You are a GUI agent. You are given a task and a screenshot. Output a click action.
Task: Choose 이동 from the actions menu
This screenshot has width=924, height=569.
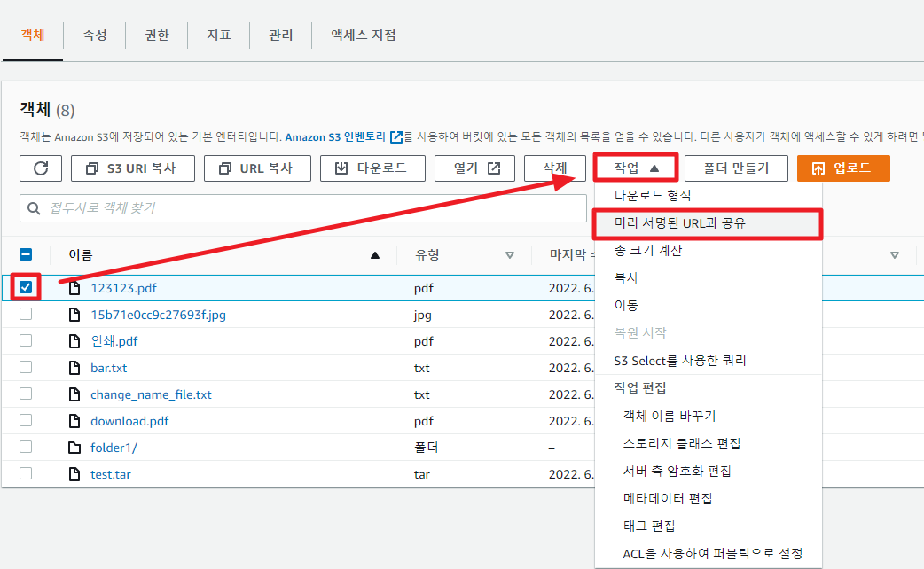[x=709, y=305]
